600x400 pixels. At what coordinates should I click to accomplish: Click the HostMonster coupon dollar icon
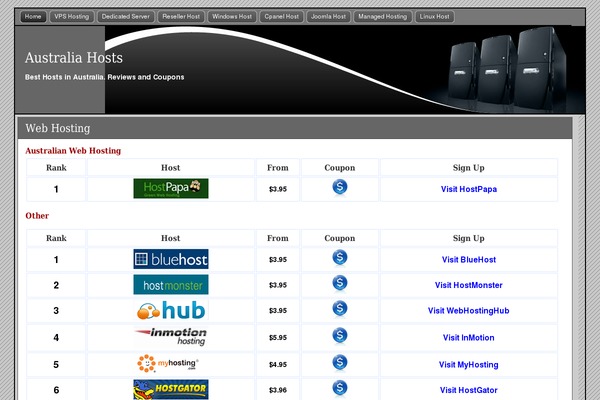(339, 283)
